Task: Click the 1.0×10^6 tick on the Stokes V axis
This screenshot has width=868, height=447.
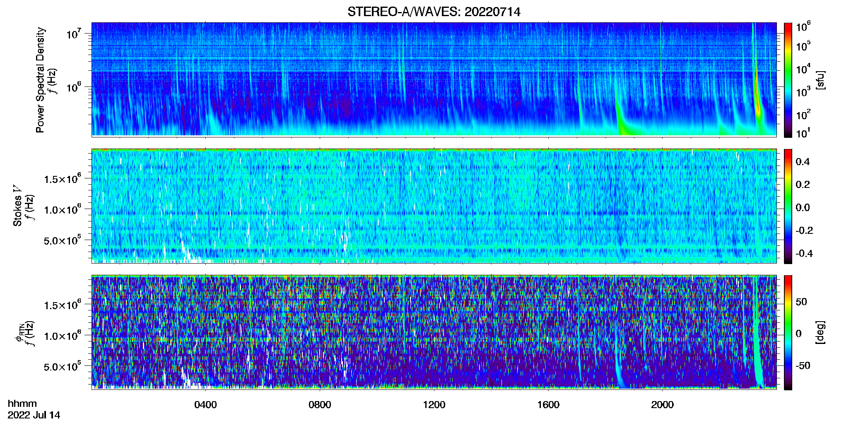Action: (x=63, y=209)
